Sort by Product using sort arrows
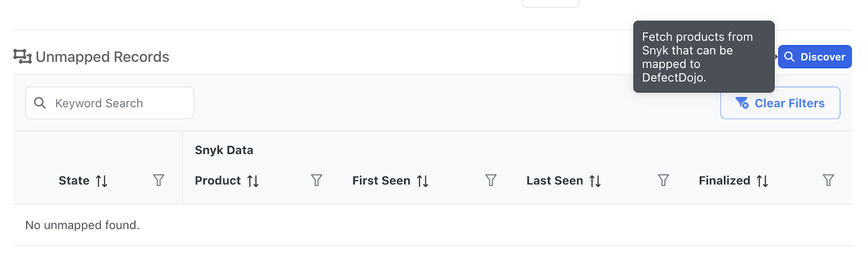The image size is (868, 253). [x=253, y=181]
